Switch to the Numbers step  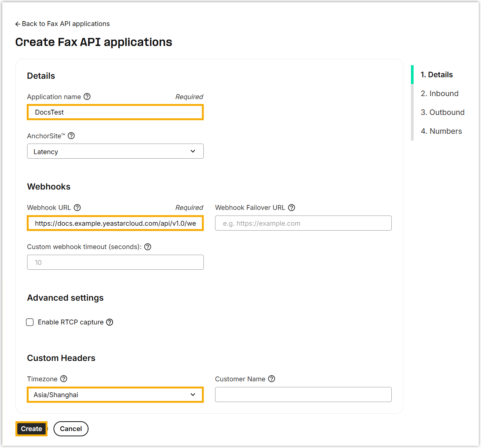tap(441, 131)
